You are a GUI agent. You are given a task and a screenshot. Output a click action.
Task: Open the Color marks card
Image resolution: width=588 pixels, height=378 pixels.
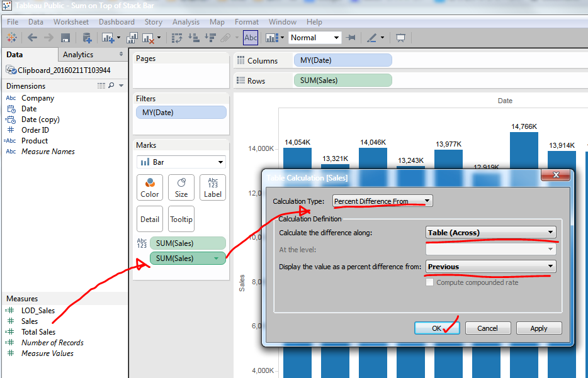(x=150, y=187)
